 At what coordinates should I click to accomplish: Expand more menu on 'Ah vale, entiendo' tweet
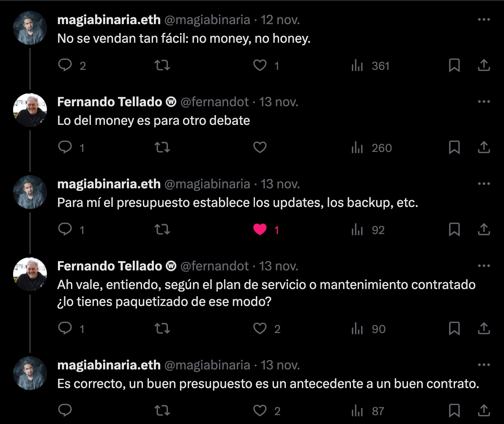484,266
